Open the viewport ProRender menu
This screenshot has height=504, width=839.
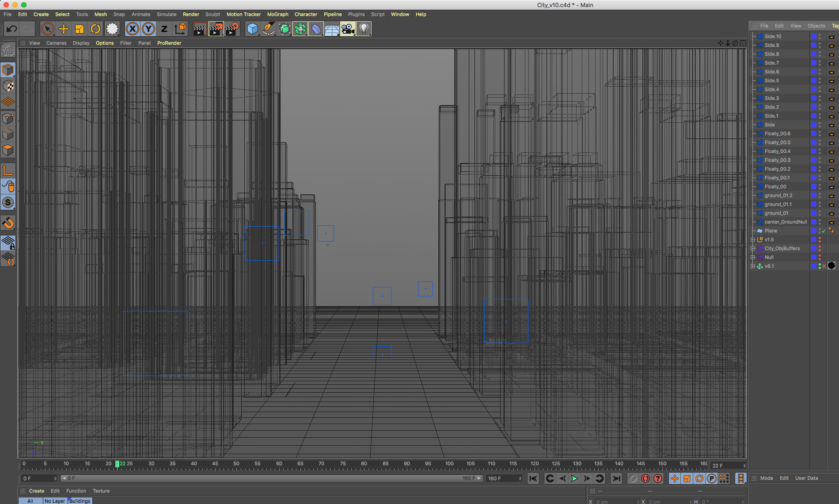[169, 43]
